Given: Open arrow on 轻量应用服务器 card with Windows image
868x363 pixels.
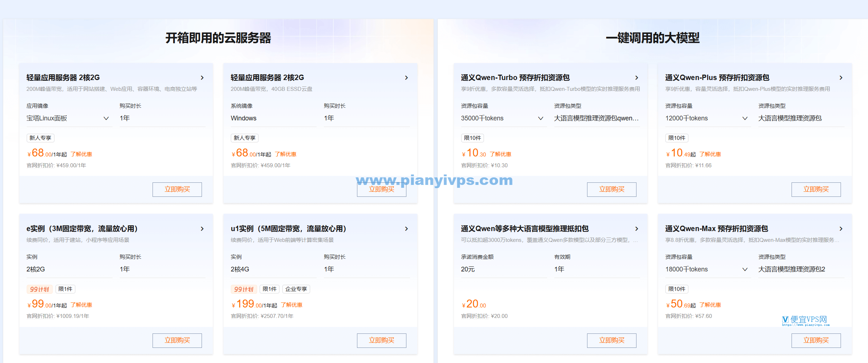Looking at the screenshot, I should click(406, 78).
